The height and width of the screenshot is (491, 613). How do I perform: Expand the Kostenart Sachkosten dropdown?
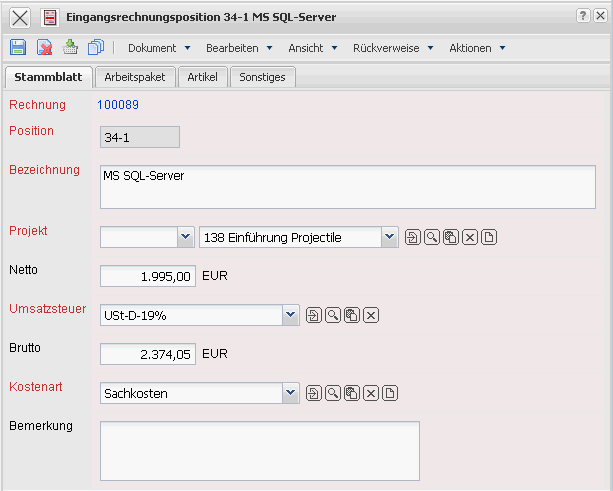point(290,393)
